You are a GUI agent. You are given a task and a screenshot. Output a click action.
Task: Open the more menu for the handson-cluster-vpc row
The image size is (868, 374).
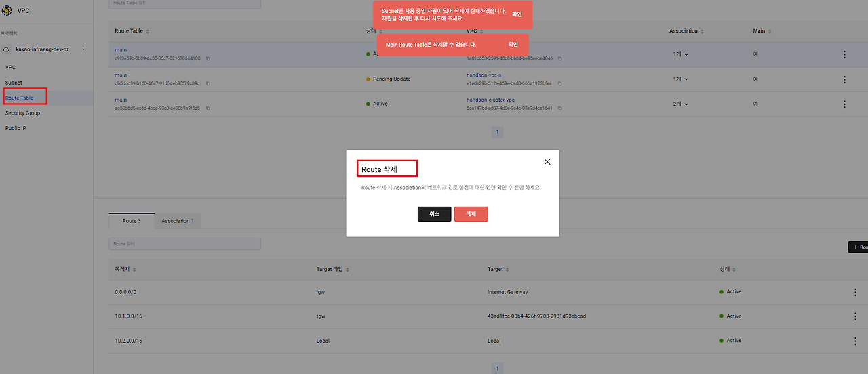844,104
